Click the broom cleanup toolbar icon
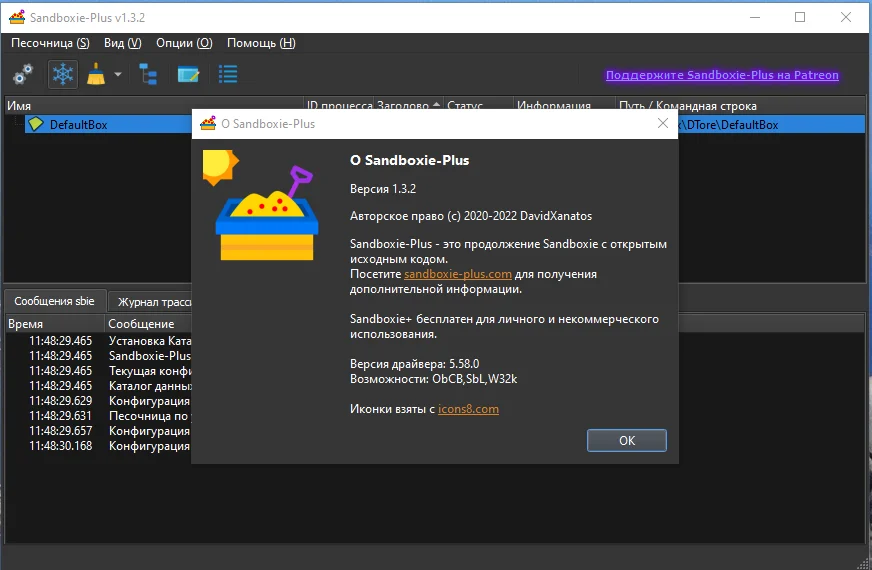Image resolution: width=872 pixels, height=570 pixels. [96, 74]
